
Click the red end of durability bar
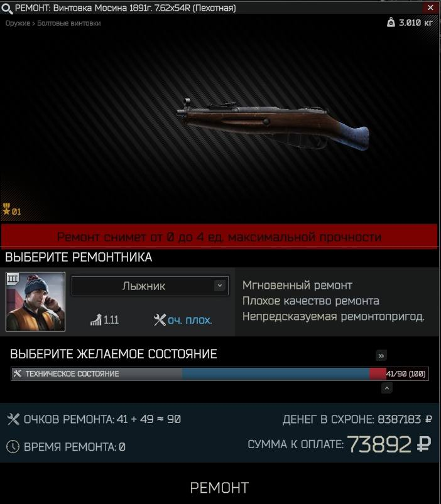(378, 373)
